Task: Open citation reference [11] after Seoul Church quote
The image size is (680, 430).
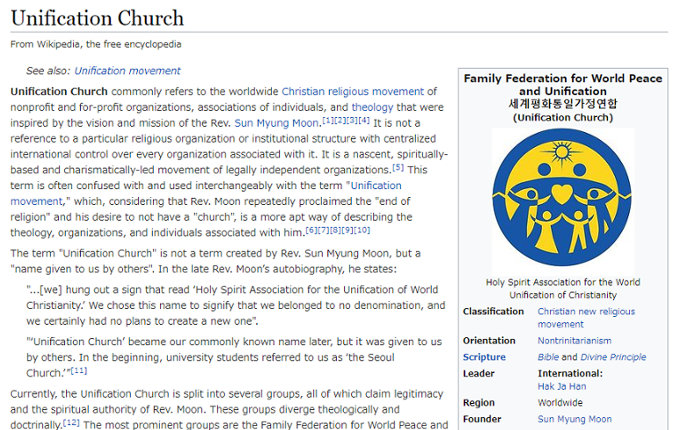Action: click(x=79, y=371)
